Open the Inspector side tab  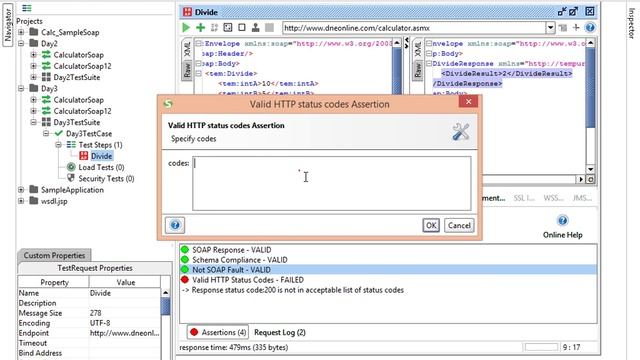coord(631,23)
